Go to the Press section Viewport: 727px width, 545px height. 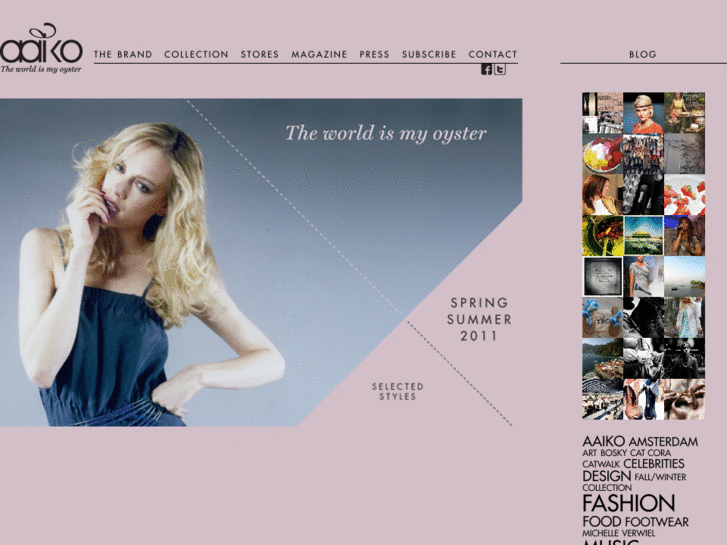[x=374, y=54]
